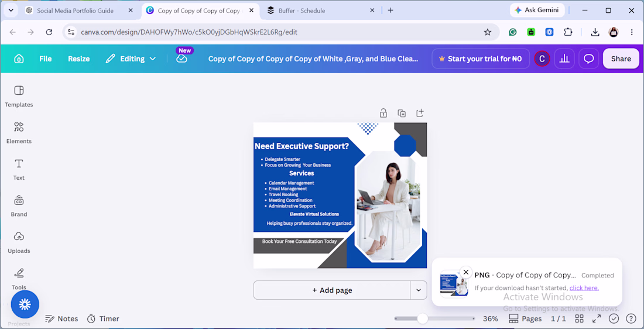This screenshot has height=329, width=644.
Task: Open the green robot extension icon
Action: click(x=531, y=32)
